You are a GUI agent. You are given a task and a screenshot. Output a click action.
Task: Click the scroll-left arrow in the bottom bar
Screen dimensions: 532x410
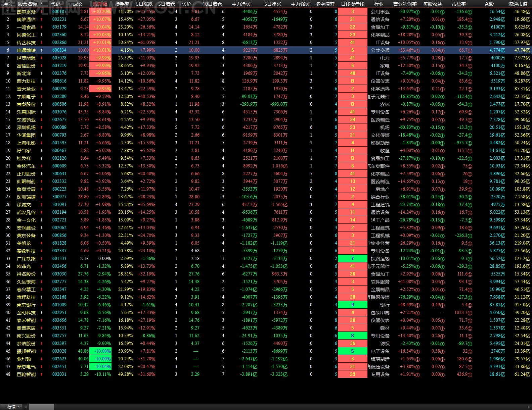26,407
